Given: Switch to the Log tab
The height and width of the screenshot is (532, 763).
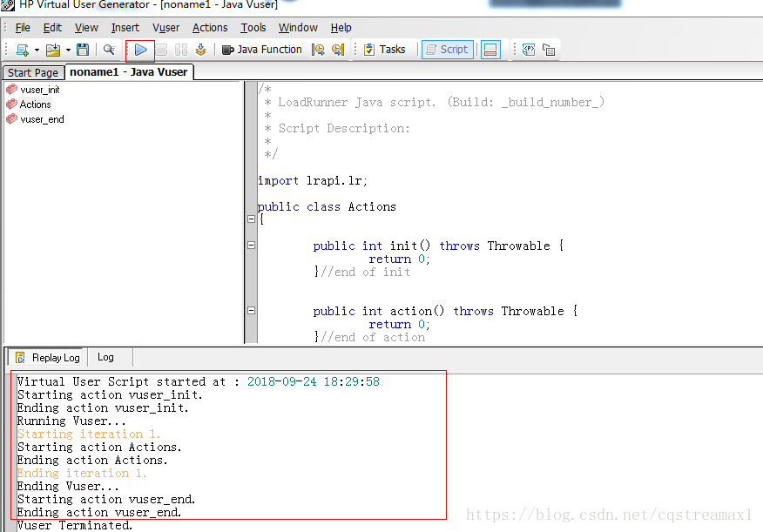Looking at the screenshot, I should point(105,357).
